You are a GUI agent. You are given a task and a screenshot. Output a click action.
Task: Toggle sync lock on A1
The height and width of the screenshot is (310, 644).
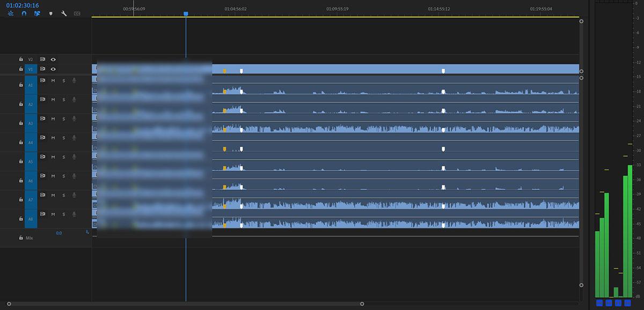[42, 80]
